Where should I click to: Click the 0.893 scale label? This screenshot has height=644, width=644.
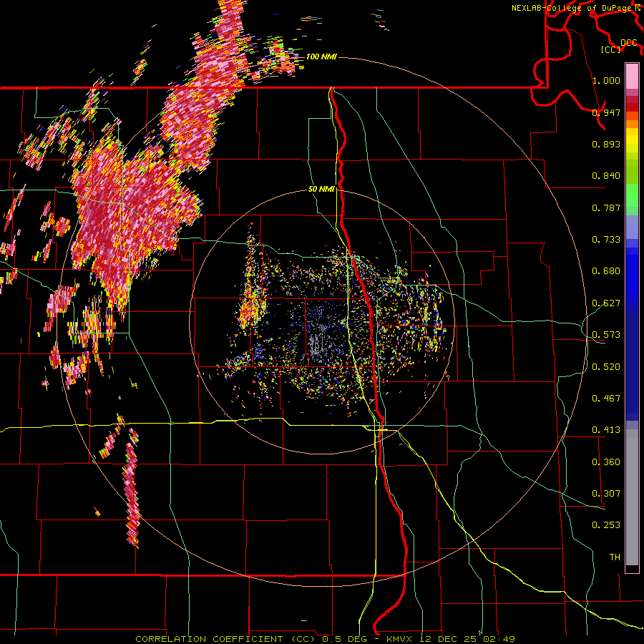[606, 144]
